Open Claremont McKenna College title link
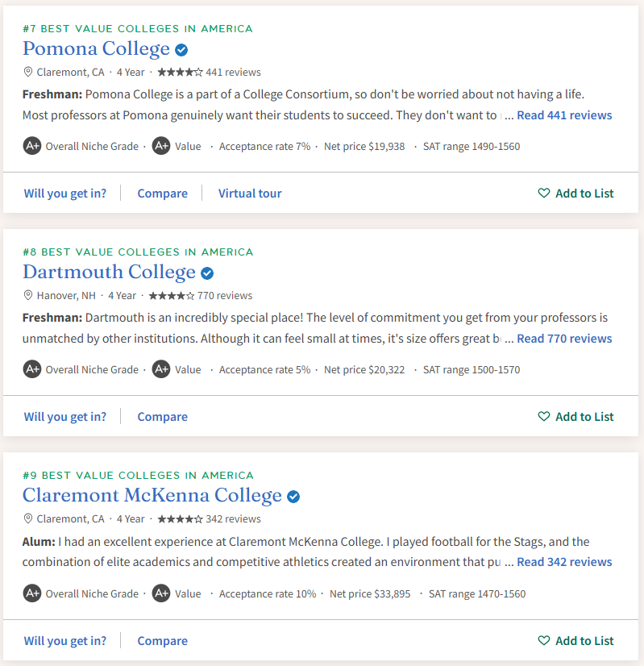644x666 pixels. 152,496
